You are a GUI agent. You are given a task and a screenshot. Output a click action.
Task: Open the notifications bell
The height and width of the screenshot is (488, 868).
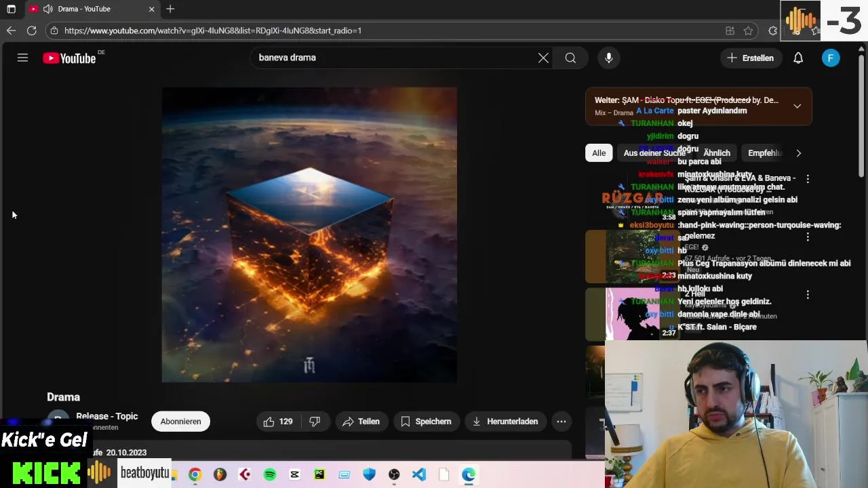(798, 58)
